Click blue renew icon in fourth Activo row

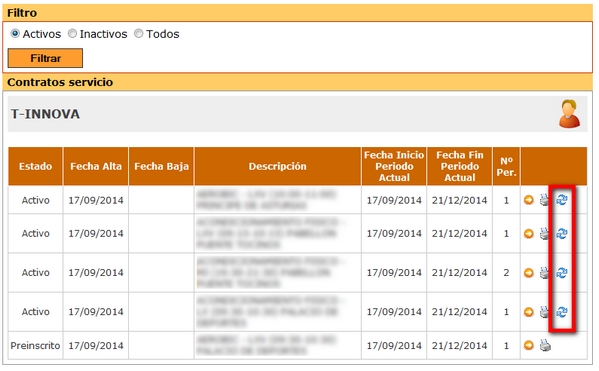tap(562, 312)
